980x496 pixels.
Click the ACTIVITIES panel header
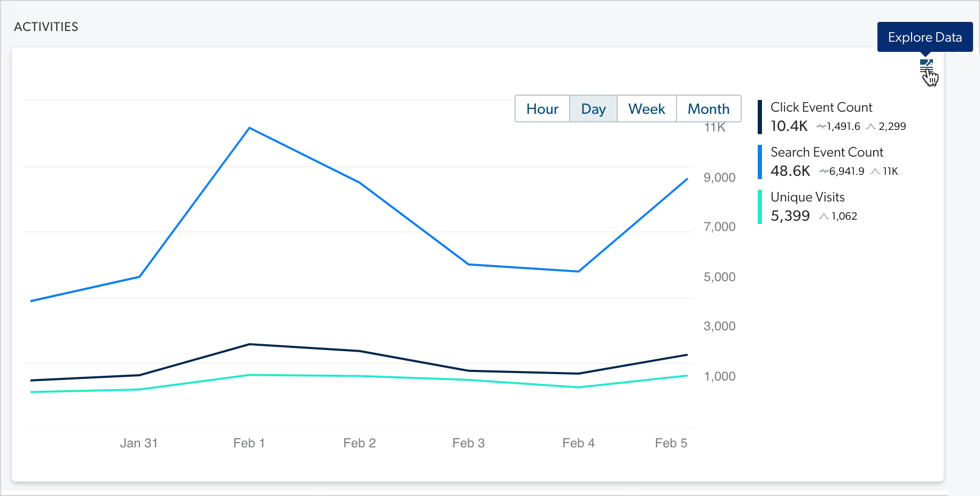(x=46, y=26)
